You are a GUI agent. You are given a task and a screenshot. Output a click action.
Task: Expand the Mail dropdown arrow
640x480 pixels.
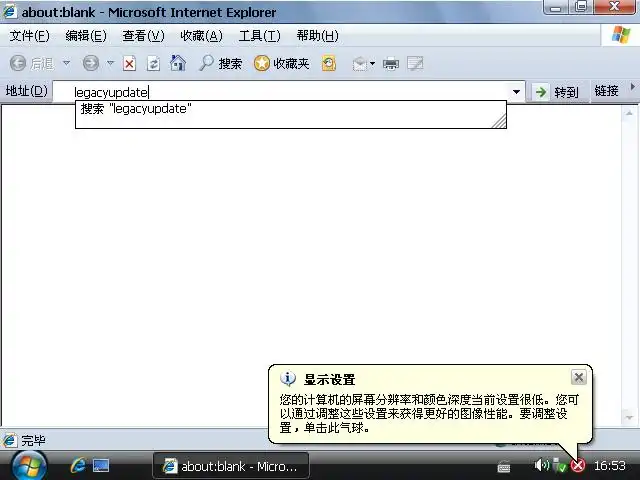(x=372, y=64)
